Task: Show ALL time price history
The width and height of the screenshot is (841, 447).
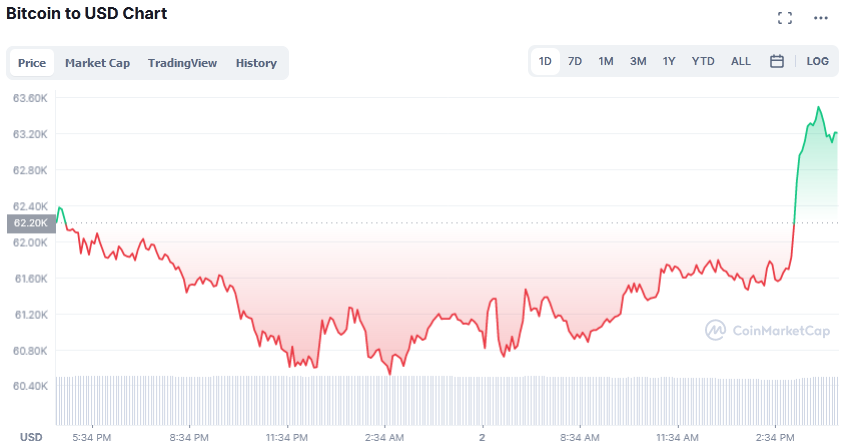Action: click(741, 61)
